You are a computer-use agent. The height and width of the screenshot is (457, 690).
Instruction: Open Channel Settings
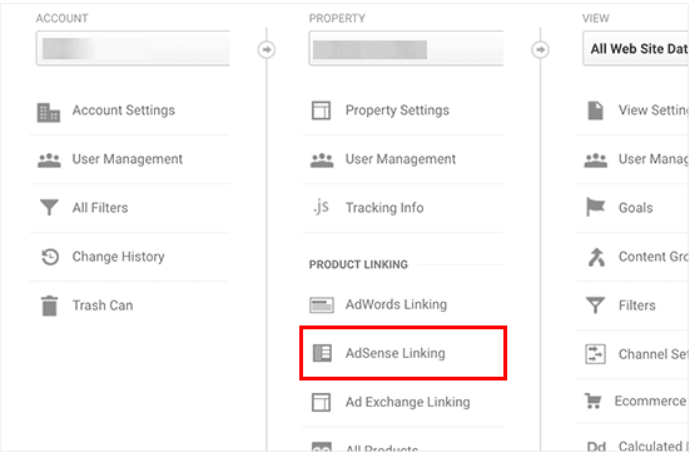(x=653, y=355)
